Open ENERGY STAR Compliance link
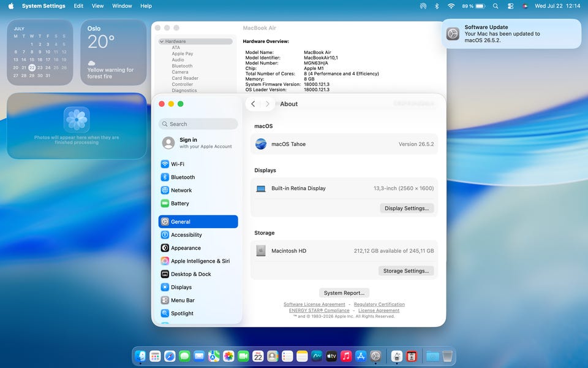This screenshot has height=368, width=588. coord(319,310)
